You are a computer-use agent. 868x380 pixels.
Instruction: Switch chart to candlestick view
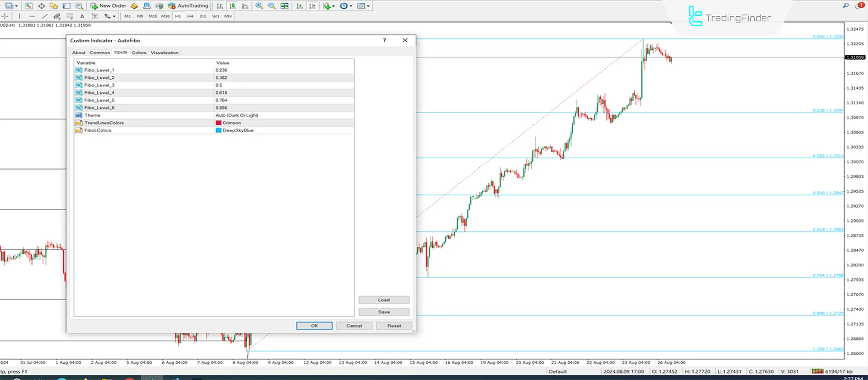(232, 6)
